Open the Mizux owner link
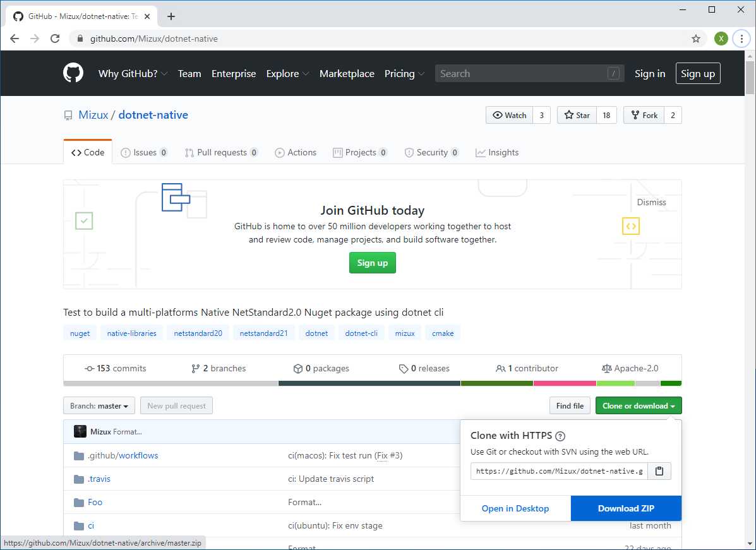Viewport: 756px width, 550px height. (x=93, y=115)
